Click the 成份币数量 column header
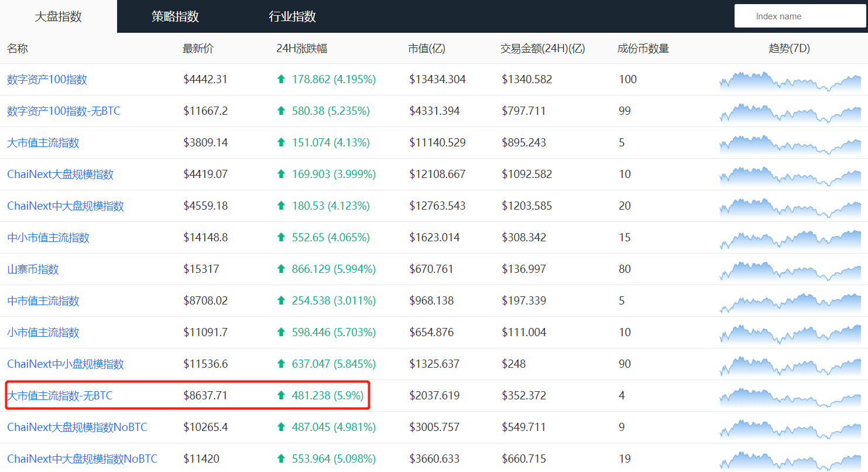The height and width of the screenshot is (472, 868). click(643, 49)
